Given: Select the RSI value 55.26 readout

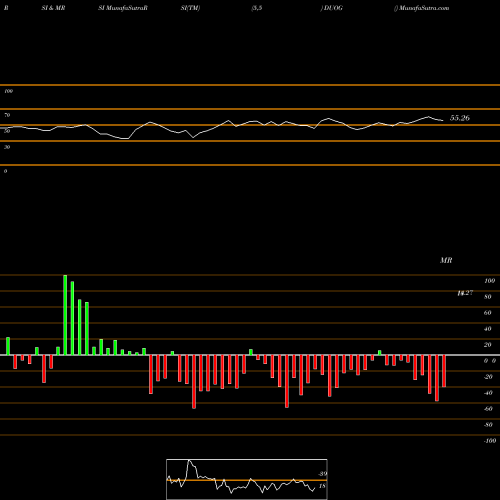Looking at the screenshot, I should point(460,118).
